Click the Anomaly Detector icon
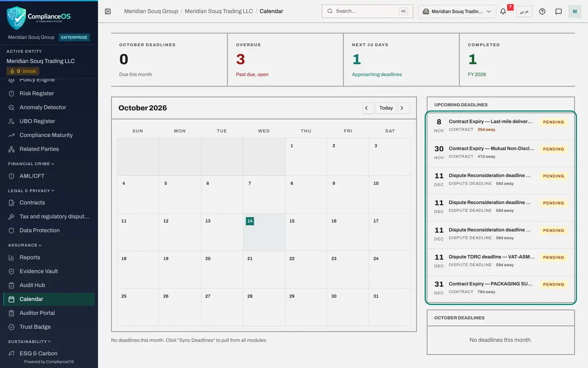Viewport: 588px width, 368px height. pyautogui.click(x=11, y=107)
